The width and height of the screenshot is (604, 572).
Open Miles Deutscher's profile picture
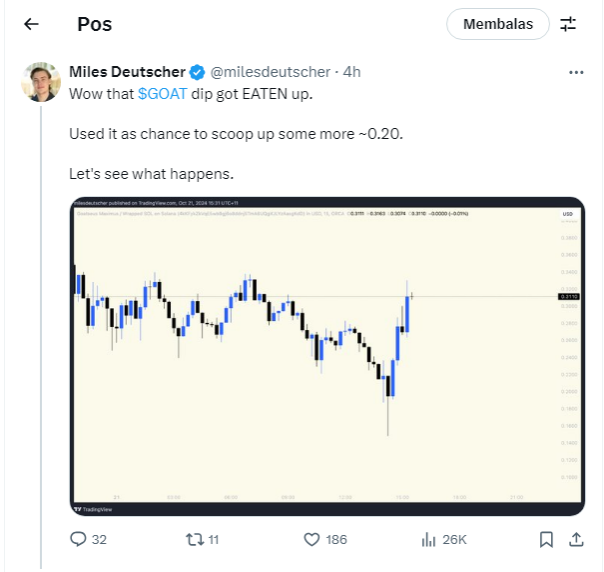coord(41,82)
